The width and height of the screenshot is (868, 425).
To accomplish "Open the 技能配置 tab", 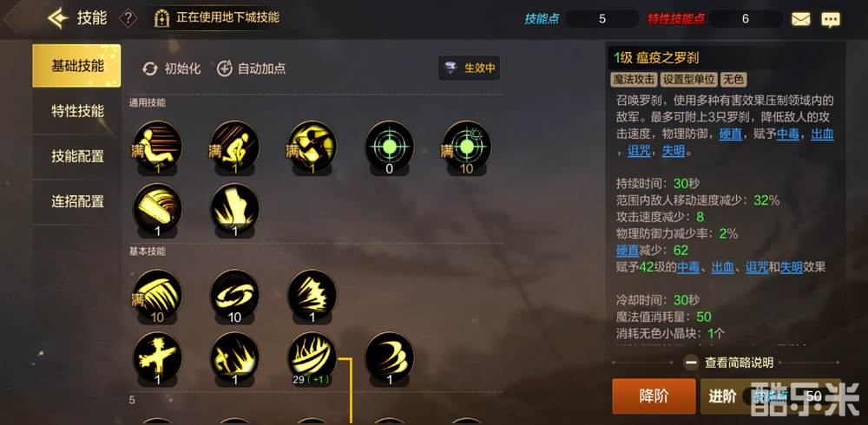I will [x=77, y=156].
